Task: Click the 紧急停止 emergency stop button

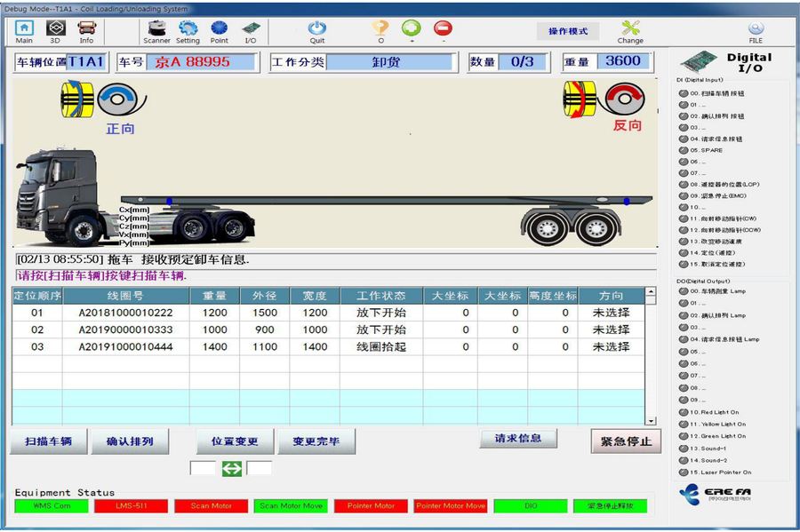Action: pyautogui.click(x=626, y=441)
